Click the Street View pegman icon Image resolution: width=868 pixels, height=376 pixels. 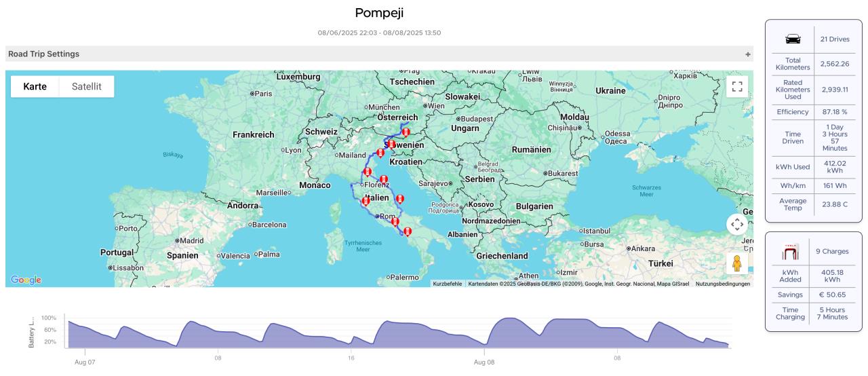click(x=737, y=263)
